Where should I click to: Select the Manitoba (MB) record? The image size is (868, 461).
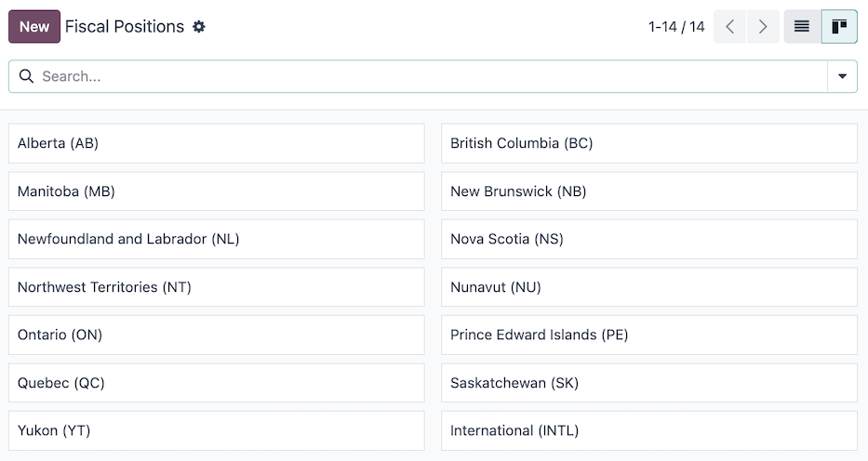pyautogui.click(x=216, y=191)
